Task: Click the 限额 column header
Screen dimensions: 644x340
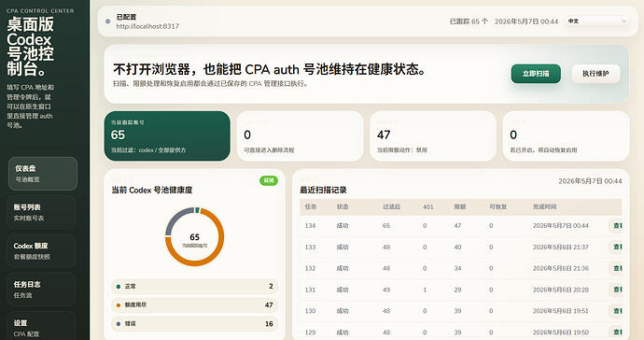Action: click(x=460, y=206)
